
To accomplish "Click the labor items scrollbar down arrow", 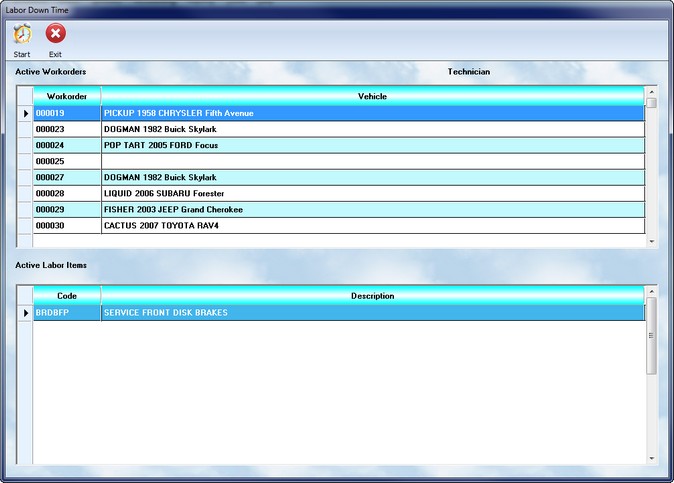I will 652,458.
